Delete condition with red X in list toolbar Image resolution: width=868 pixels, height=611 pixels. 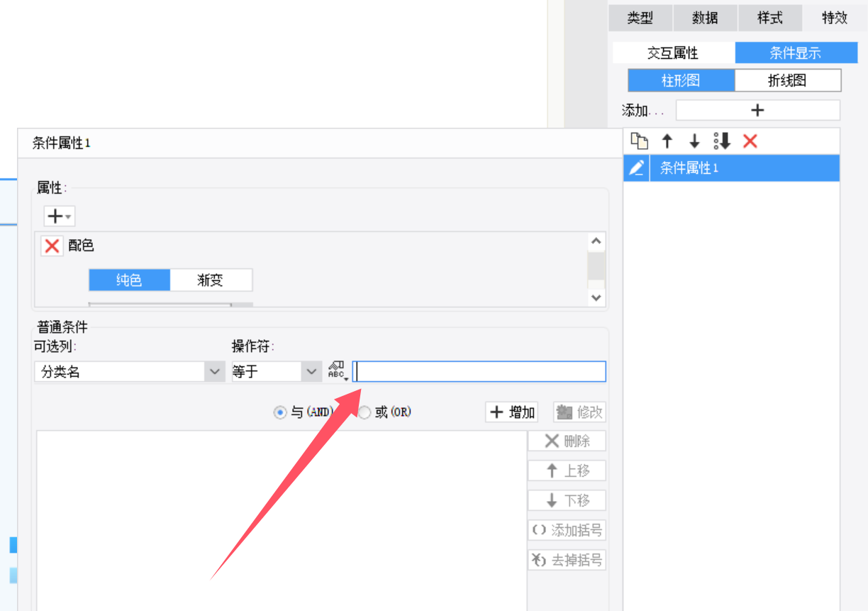(x=750, y=141)
